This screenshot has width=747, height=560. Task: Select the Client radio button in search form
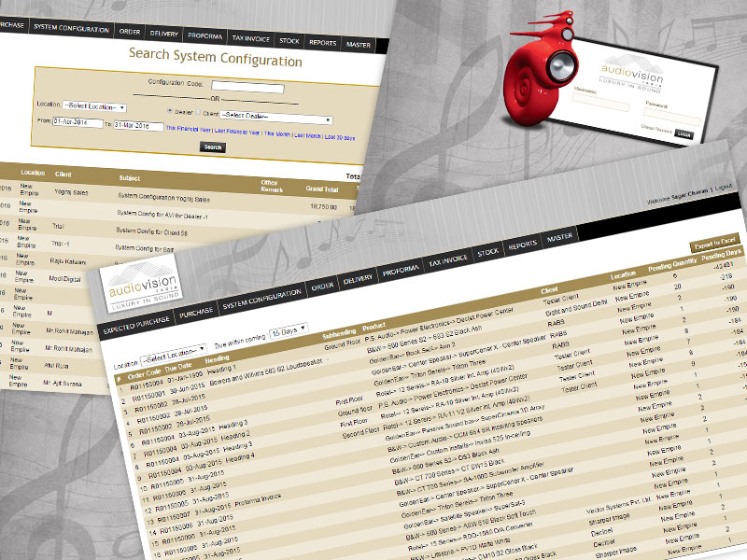coord(198,112)
